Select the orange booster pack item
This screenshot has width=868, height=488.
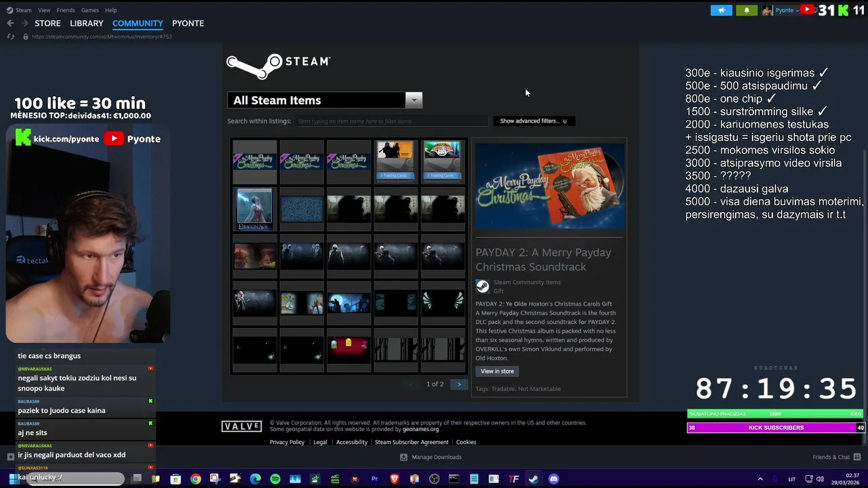395,162
